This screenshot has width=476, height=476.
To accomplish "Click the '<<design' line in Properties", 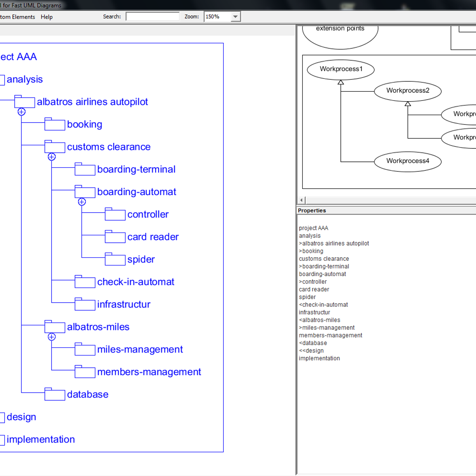I will click(x=311, y=351).
